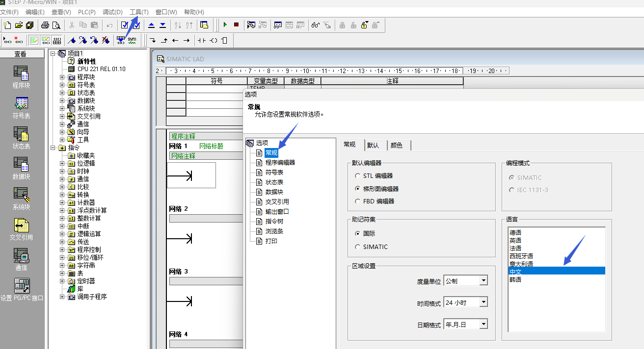644x349 pixels.
Task: Expand the 位逻辑 instruction folder
Action: 62,163
